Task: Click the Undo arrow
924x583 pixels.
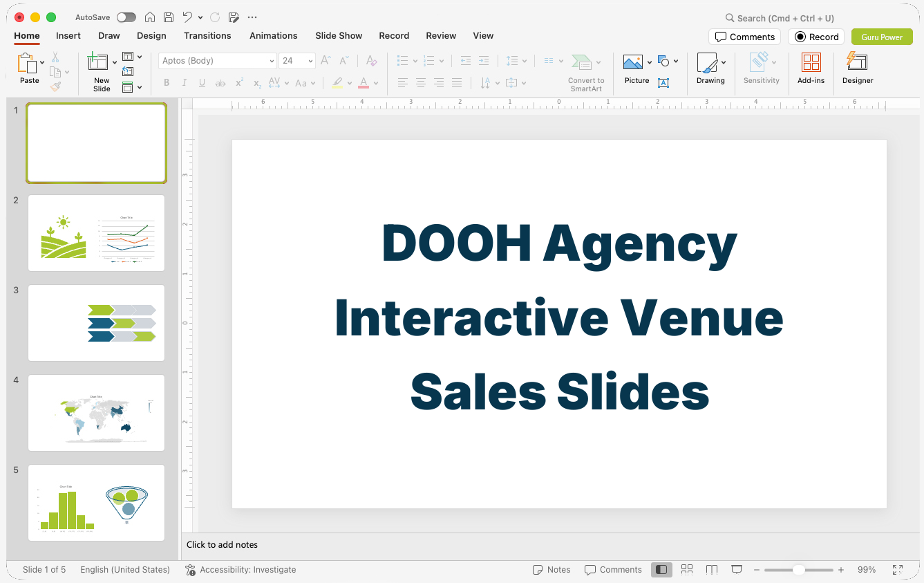Action: coord(187,17)
